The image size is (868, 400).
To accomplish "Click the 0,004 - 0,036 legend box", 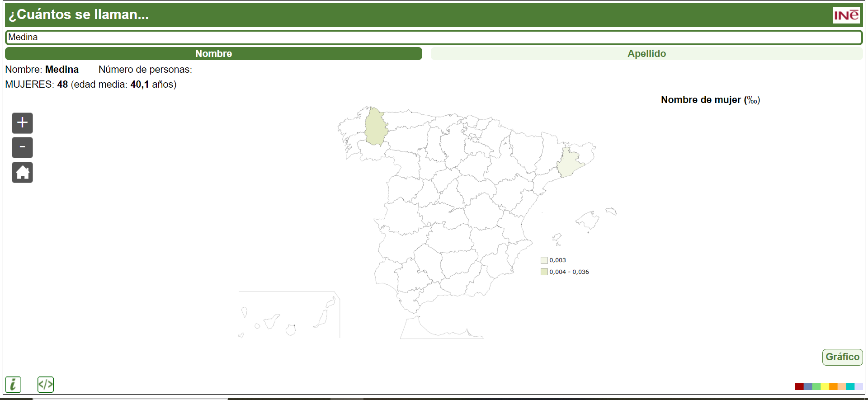I will [x=544, y=272].
